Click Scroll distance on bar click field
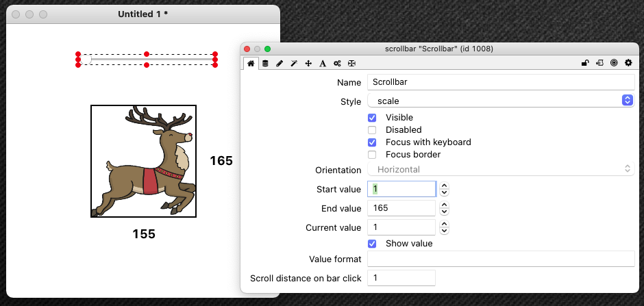The width and height of the screenshot is (644, 306). click(401, 278)
